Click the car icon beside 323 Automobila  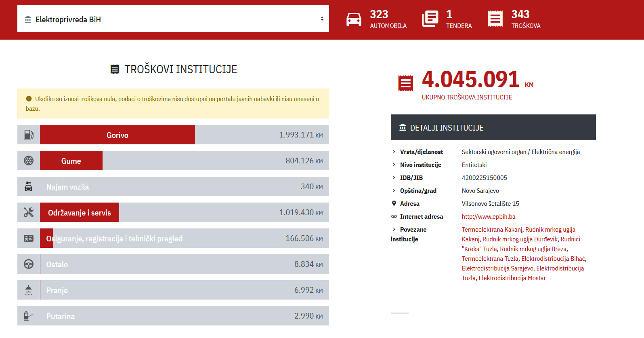coord(354,19)
